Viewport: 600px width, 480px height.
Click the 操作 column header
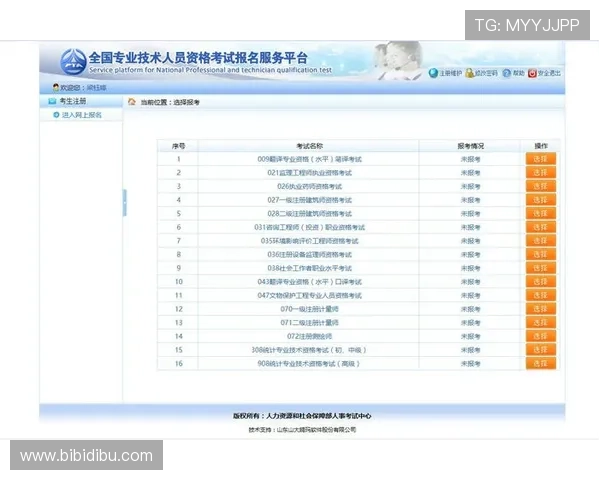[541, 146]
